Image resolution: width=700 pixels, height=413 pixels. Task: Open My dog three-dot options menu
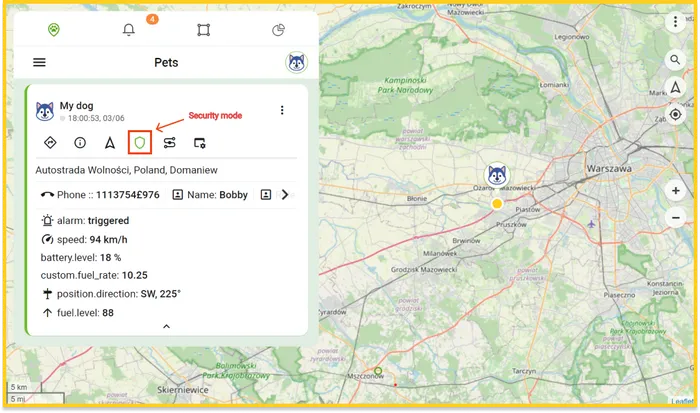282,110
